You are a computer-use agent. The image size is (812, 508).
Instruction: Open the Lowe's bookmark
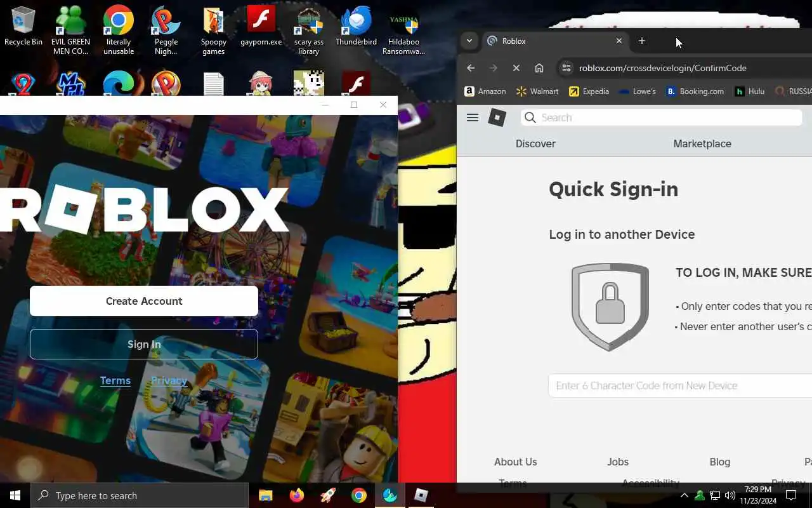637,91
